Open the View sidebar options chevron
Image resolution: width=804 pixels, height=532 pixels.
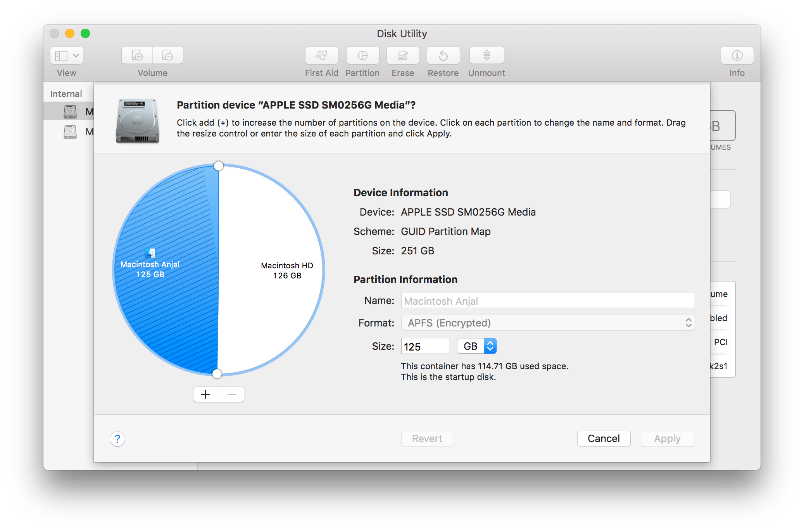point(76,55)
